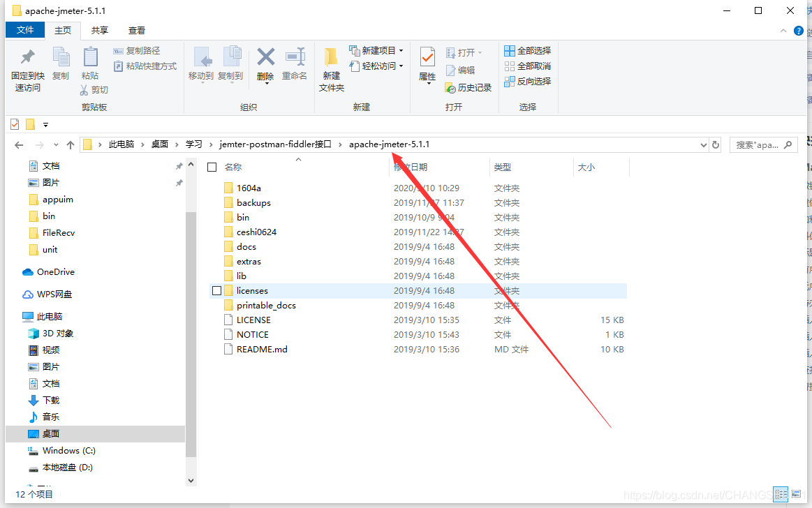Click the Up one level arrow
Viewport: 812px width, 508px height.
(71, 145)
